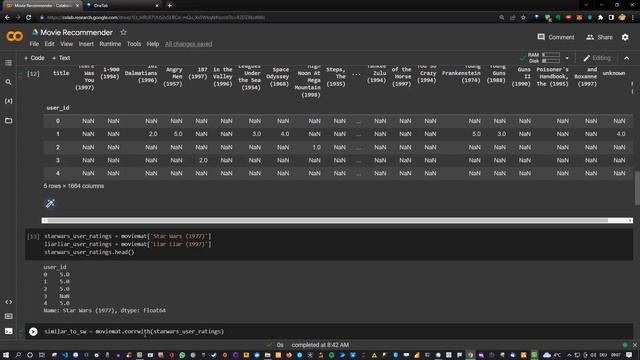640x360 pixels.
Task: Open the Help menu
Action: click(153, 44)
